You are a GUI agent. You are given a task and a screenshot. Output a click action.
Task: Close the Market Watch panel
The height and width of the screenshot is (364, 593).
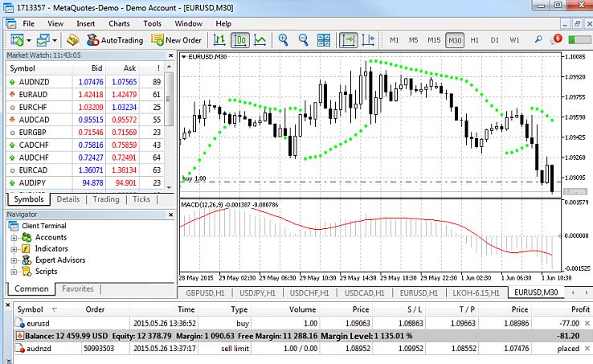[x=170, y=55]
